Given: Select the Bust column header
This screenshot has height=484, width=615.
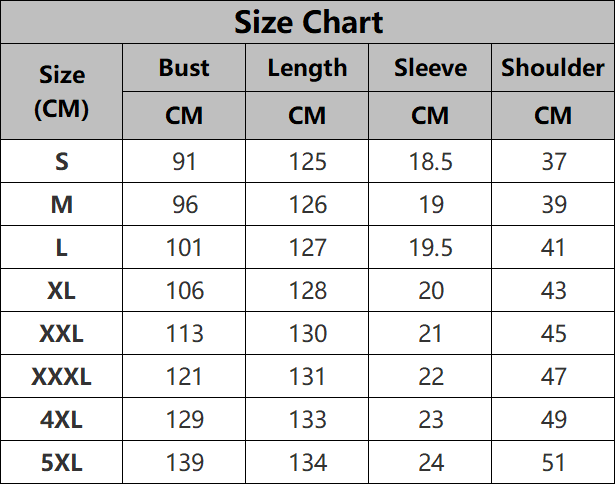Looking at the screenshot, I should click(x=184, y=68).
